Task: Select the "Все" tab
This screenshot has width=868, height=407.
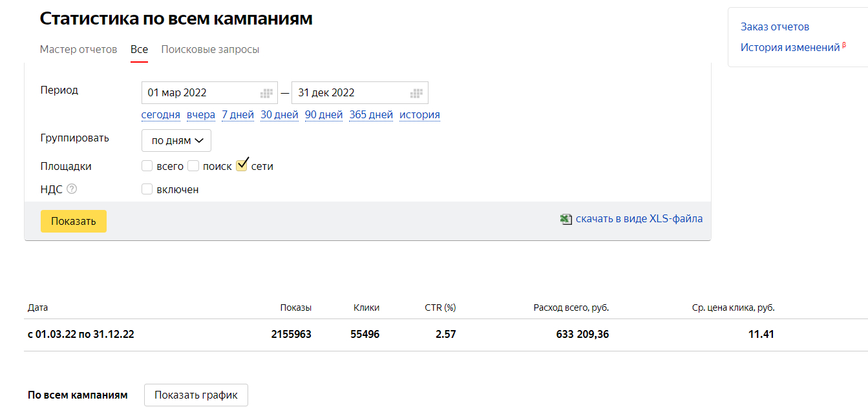Action: (x=139, y=50)
